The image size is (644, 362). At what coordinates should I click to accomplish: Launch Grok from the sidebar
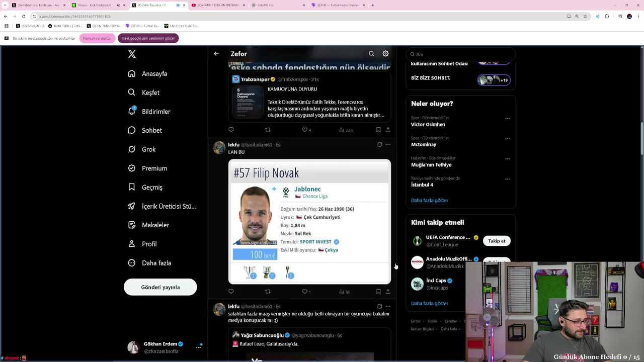click(x=142, y=149)
